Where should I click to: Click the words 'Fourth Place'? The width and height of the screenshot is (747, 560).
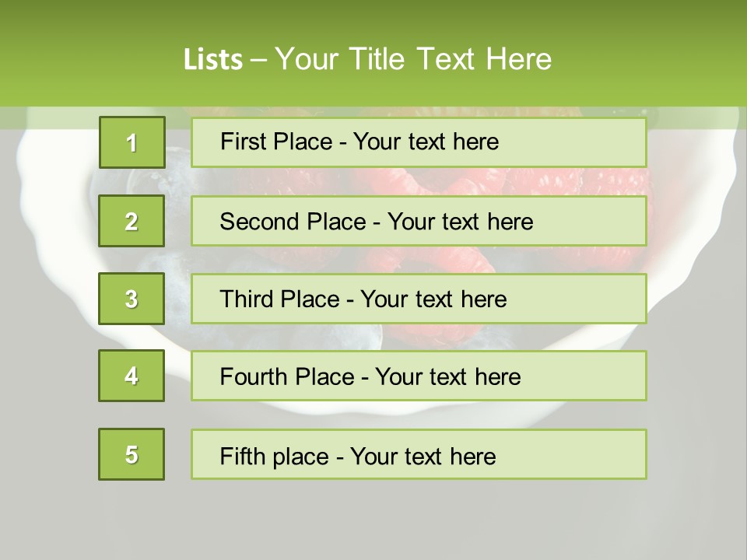[x=287, y=376]
